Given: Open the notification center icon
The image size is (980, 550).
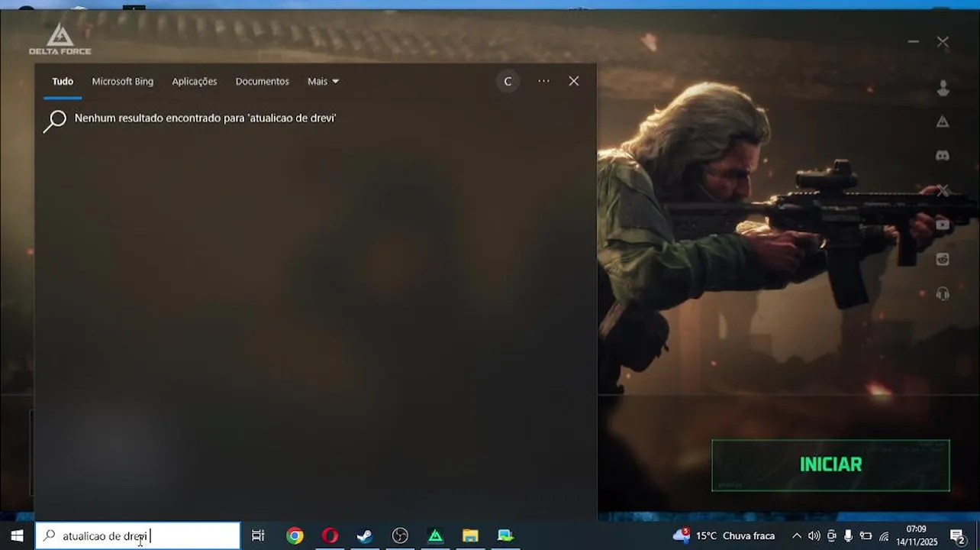Looking at the screenshot, I should (x=959, y=535).
